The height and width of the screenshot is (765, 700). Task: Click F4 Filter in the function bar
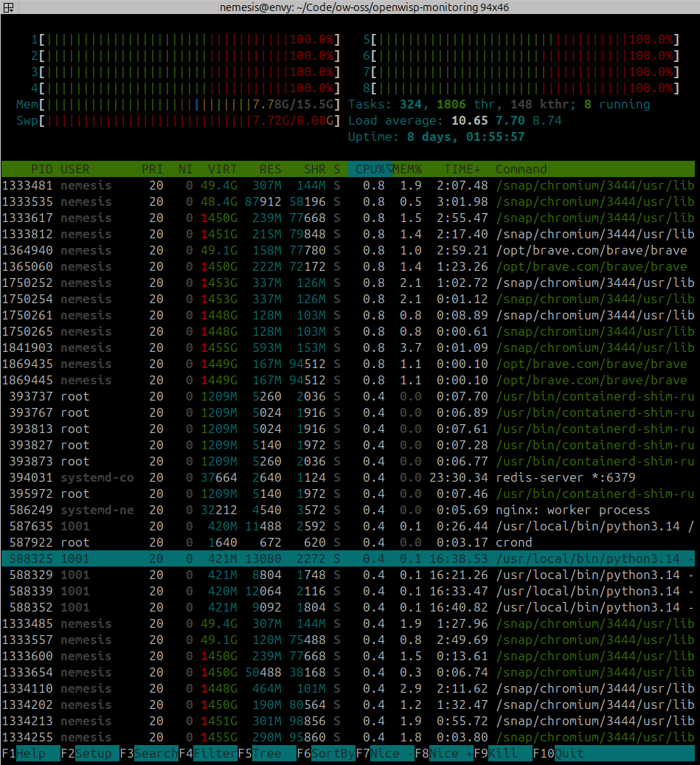coord(208,753)
